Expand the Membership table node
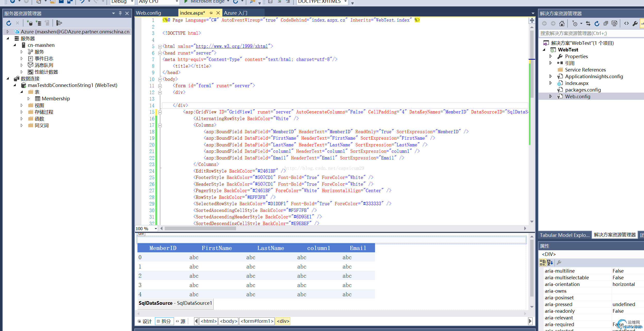 pyautogui.click(x=29, y=99)
